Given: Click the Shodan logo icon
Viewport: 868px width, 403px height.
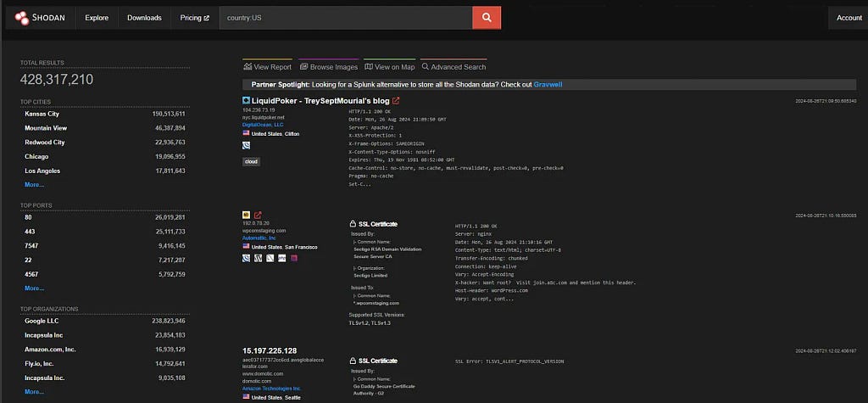Looking at the screenshot, I should pos(21,18).
